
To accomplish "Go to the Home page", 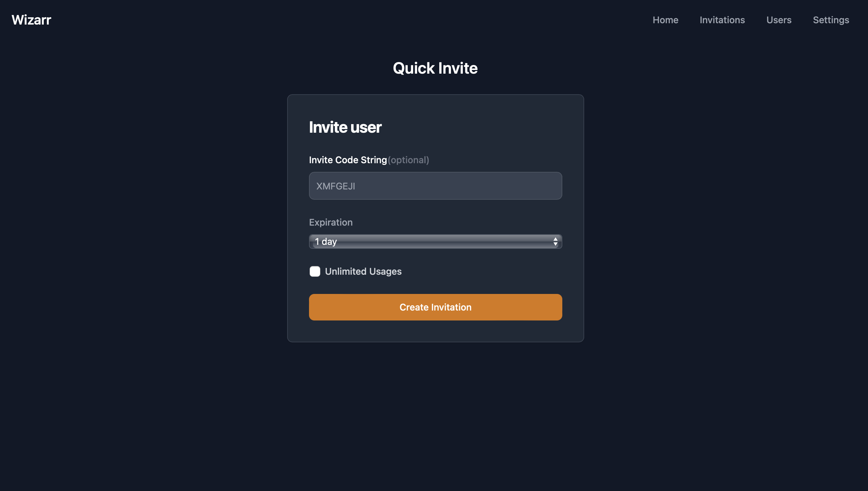I will pos(665,20).
